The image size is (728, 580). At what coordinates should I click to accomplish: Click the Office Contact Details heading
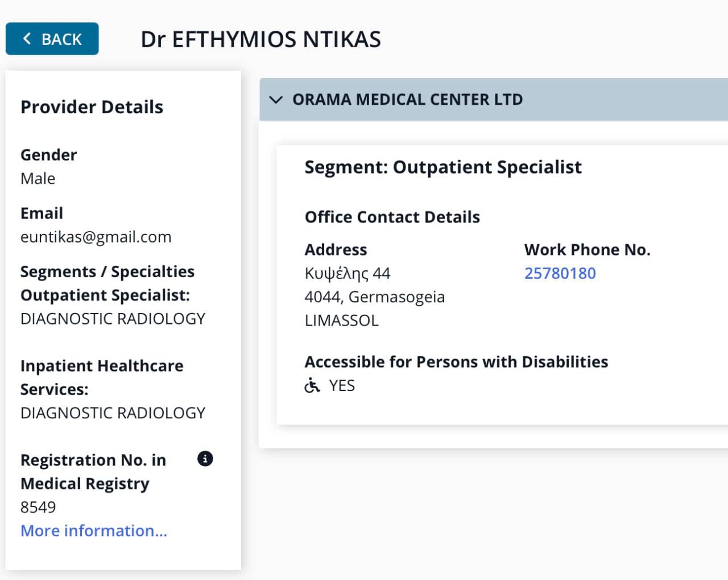(392, 217)
